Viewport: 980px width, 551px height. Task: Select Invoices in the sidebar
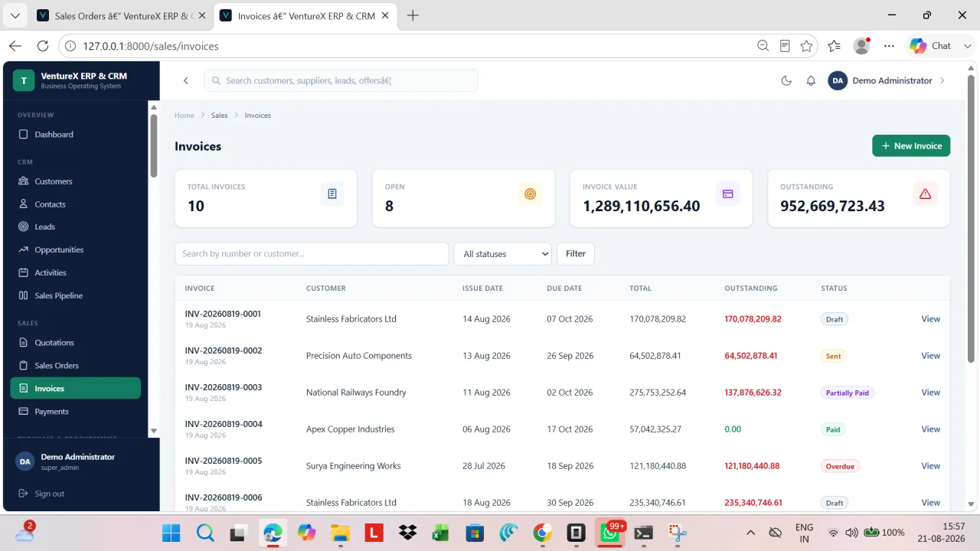point(75,388)
